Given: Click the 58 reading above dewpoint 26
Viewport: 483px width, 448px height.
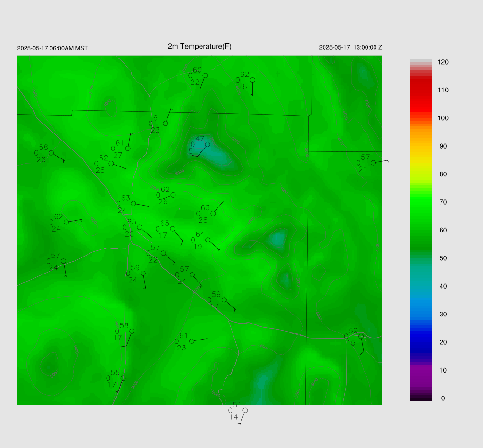Looking at the screenshot, I should tap(43, 148).
